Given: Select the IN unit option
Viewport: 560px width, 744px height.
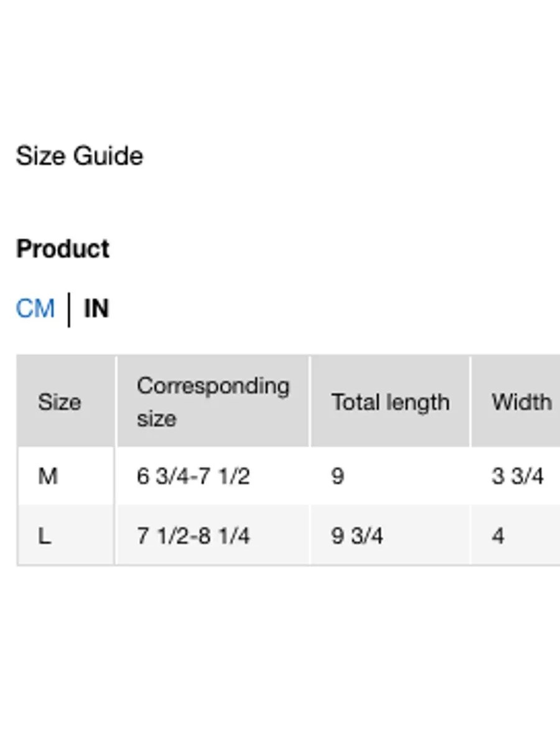Looking at the screenshot, I should [x=96, y=309].
